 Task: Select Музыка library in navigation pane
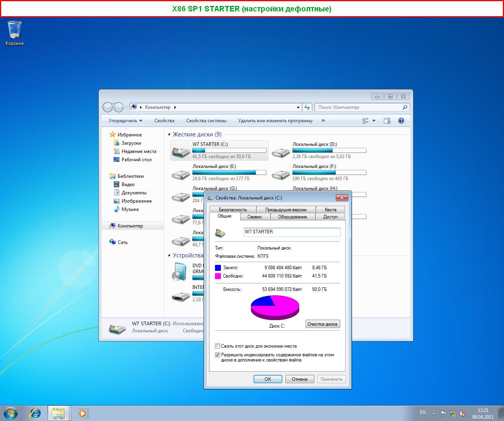pos(130,209)
